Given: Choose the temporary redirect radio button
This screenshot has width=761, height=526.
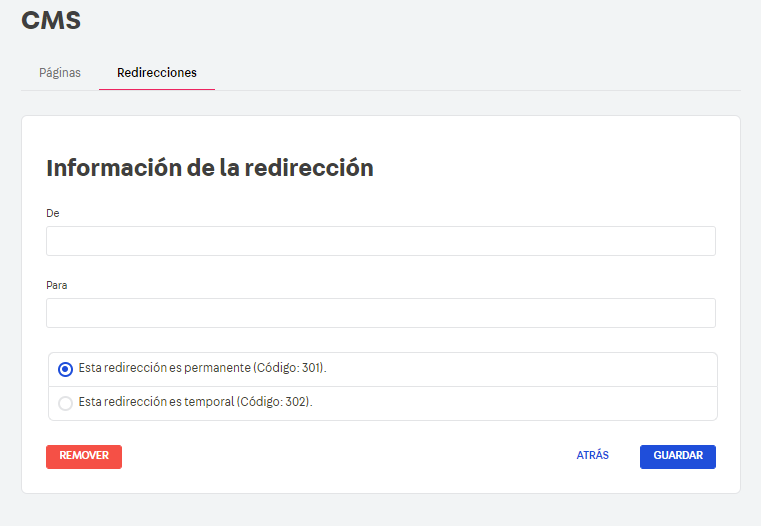Looking at the screenshot, I should coord(65,403).
